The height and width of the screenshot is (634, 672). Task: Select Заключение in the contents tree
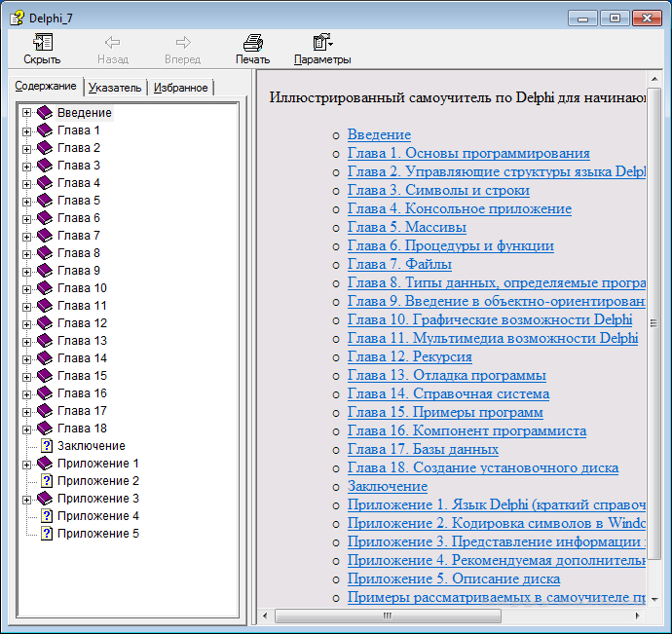coord(91,446)
